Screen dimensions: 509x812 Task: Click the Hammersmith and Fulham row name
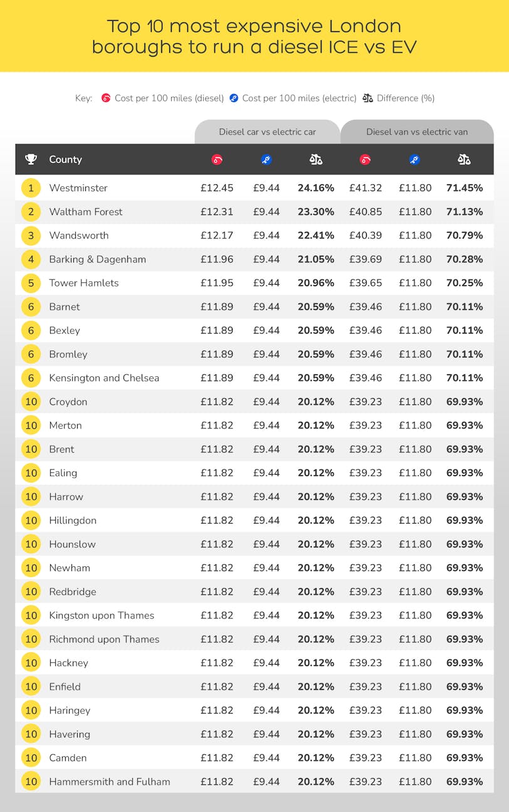110,782
